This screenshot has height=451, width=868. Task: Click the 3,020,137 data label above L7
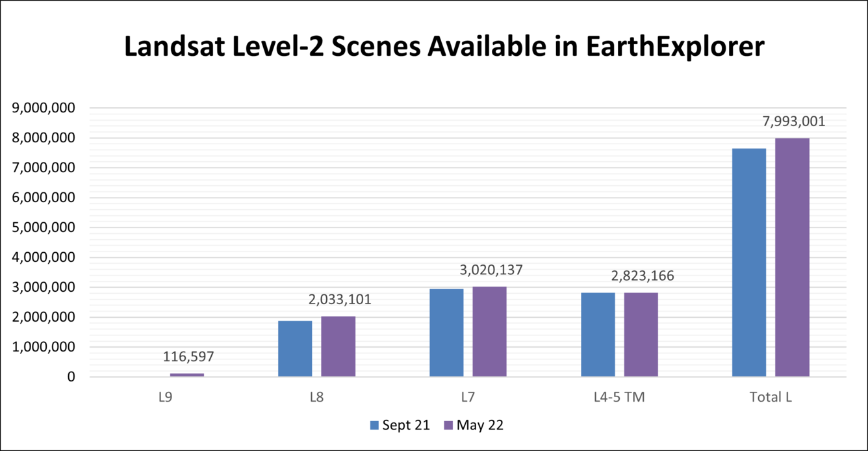pyautogui.click(x=491, y=268)
